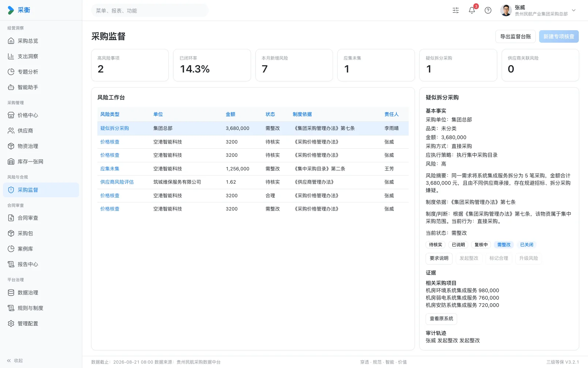This screenshot has width=588, height=368.
Task: Go to 供应商 people icon
Action: 11,131
